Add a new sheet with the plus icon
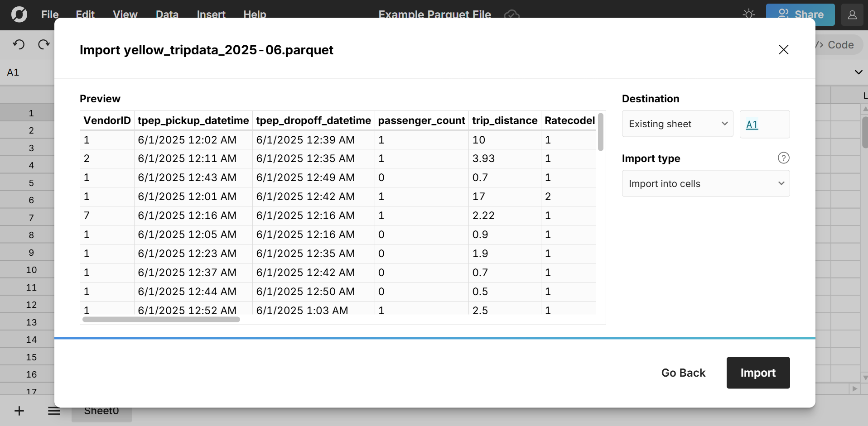Screen dimensions: 868x426 (19, 411)
